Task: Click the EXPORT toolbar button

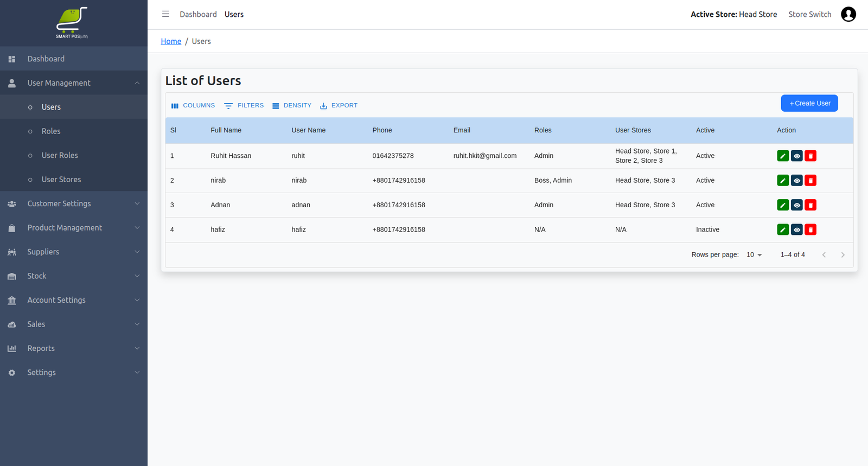Action: click(x=339, y=105)
